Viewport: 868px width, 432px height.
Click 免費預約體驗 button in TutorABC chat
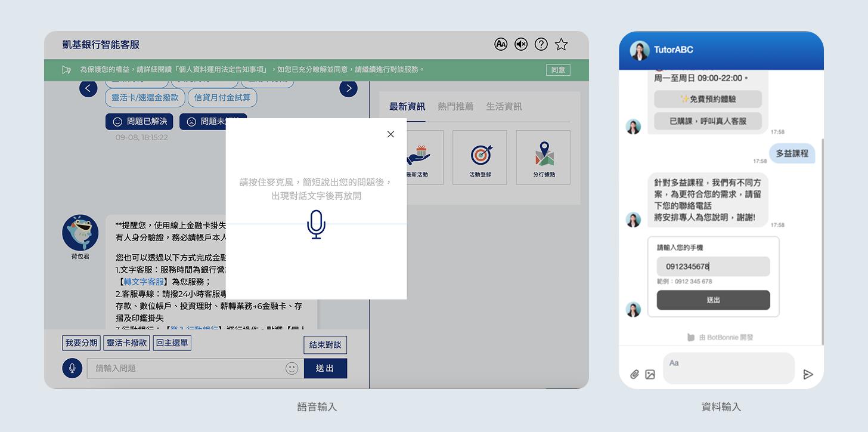point(708,99)
